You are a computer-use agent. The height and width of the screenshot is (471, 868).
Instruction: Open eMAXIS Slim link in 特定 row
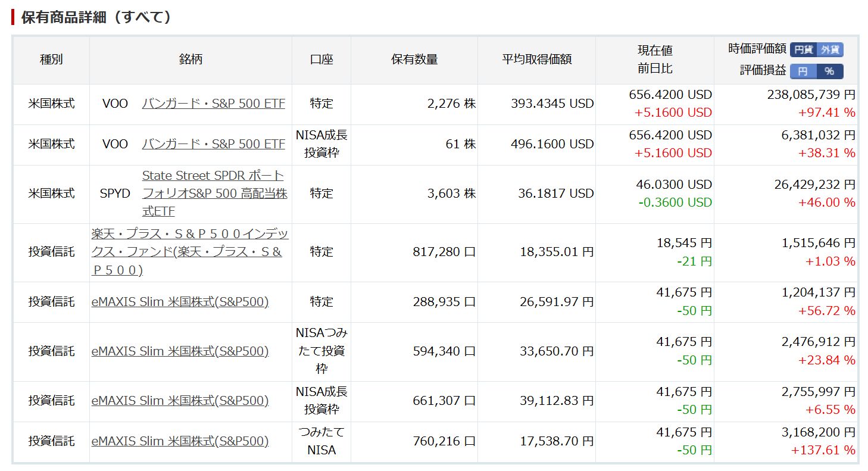(x=180, y=302)
